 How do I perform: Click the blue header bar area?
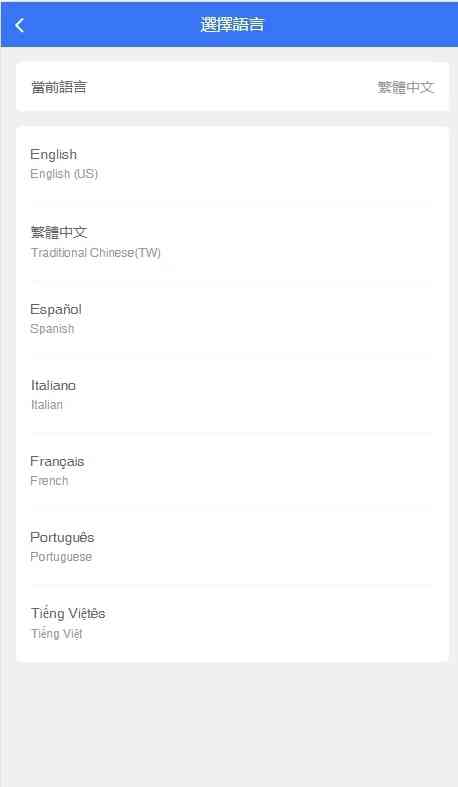point(229,24)
